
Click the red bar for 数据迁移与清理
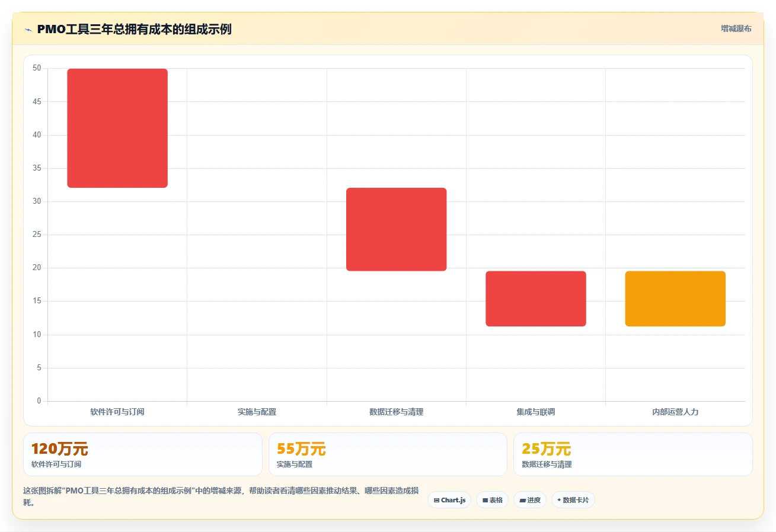click(x=397, y=229)
